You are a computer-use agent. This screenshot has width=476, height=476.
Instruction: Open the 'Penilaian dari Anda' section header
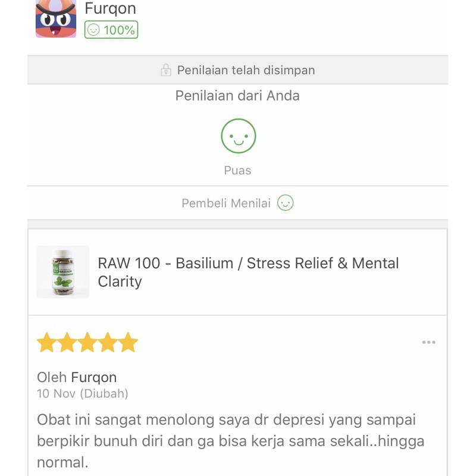click(x=238, y=95)
